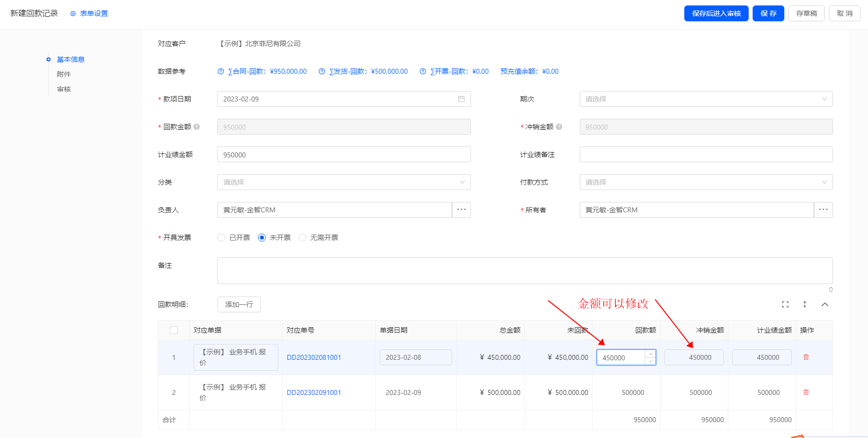Click the 负责人 field 黄元敏-金智CRM
868x438 pixels.
click(334, 210)
